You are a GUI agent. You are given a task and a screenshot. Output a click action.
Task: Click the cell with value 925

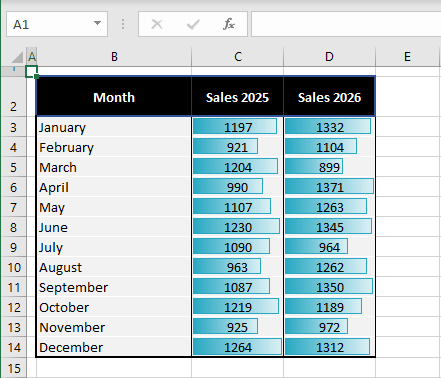pyautogui.click(x=238, y=327)
